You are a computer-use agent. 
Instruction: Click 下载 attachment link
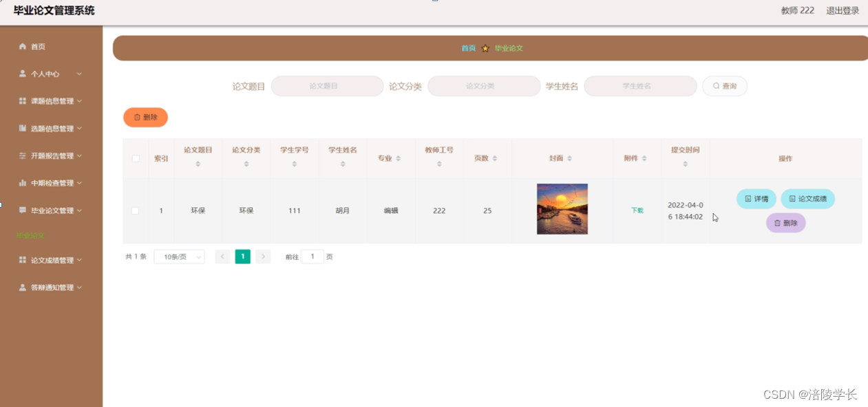coord(637,210)
